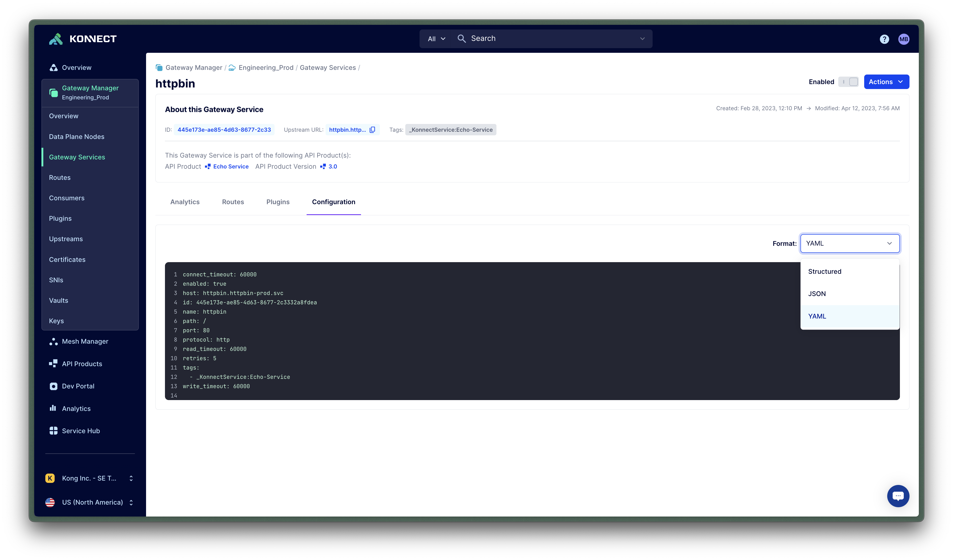
Task: Open Vaults in sidebar
Action: 90,300
